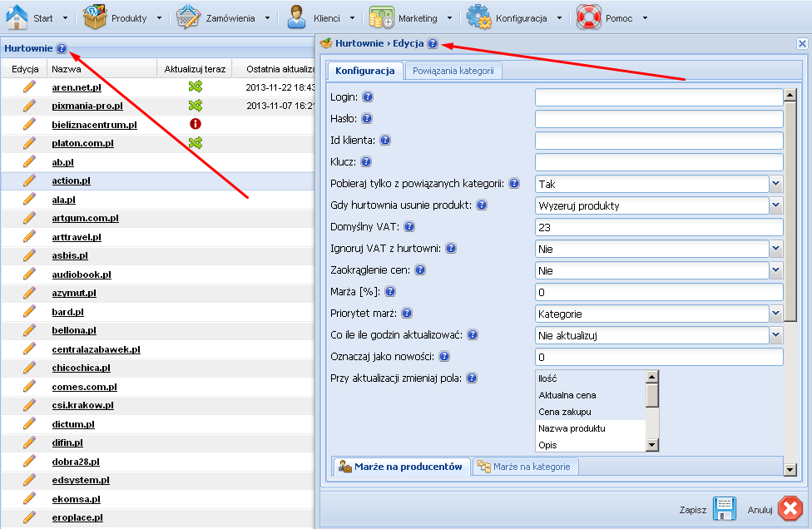Open the Produkty menu dropdown arrow
The image size is (812, 529).
tap(159, 18)
